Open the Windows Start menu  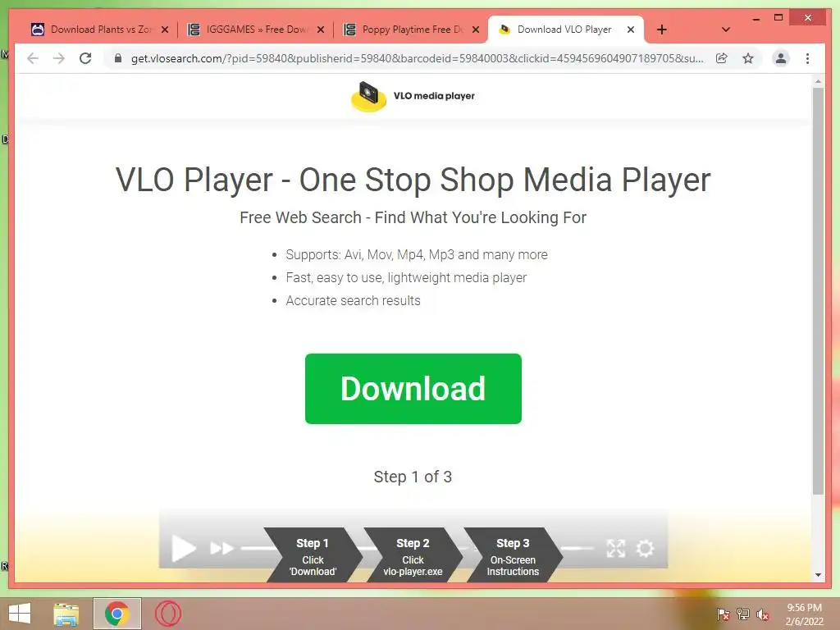click(20, 614)
